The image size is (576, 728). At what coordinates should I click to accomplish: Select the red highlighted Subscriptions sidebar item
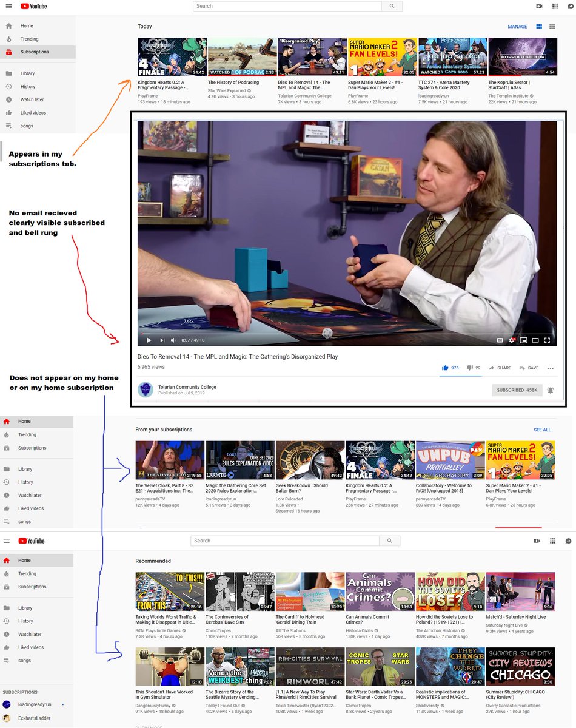pyautogui.click(x=38, y=52)
